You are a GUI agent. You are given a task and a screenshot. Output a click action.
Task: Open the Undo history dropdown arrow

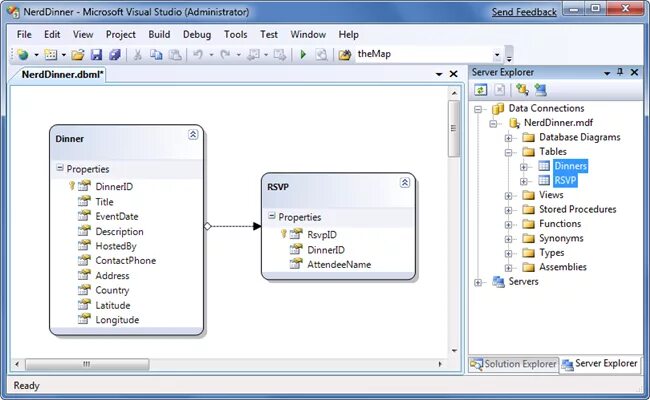click(211, 55)
